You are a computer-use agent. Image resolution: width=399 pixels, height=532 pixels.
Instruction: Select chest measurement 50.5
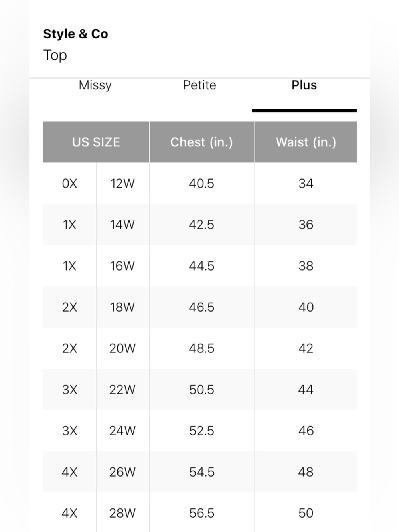point(201,390)
